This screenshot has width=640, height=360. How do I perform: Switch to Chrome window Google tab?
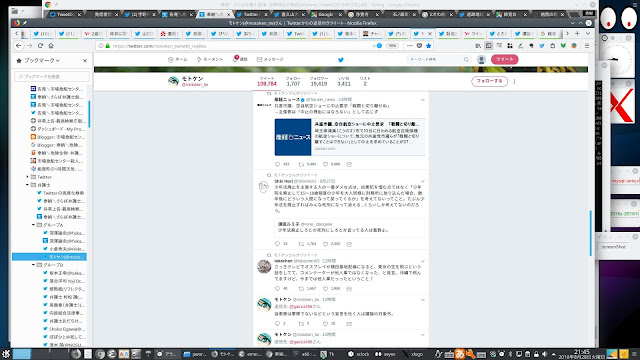(x=325, y=14)
